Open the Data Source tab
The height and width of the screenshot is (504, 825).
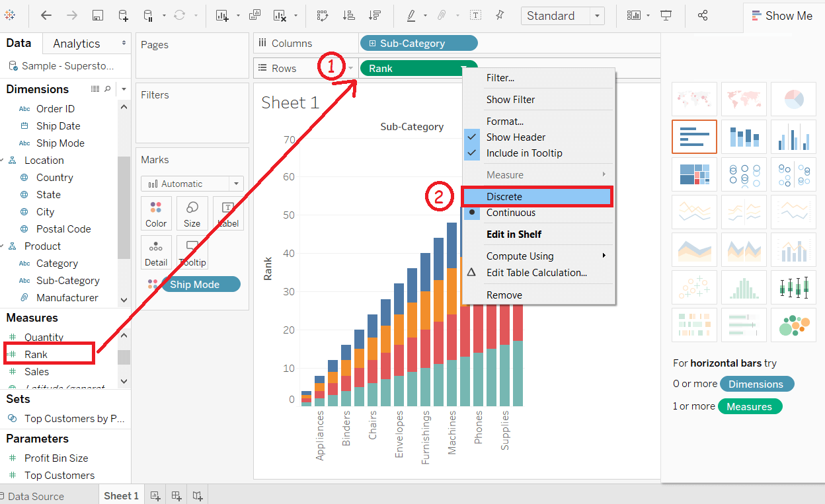33,496
